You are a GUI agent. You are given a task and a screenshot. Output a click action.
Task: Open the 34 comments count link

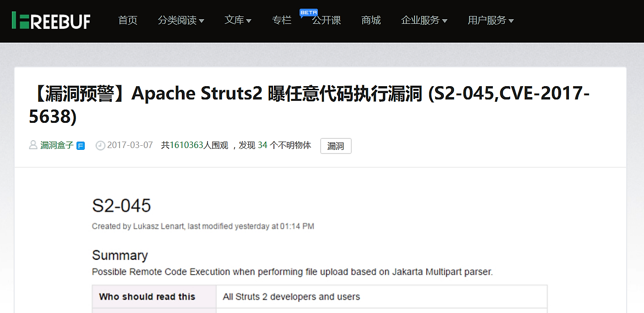(x=262, y=145)
